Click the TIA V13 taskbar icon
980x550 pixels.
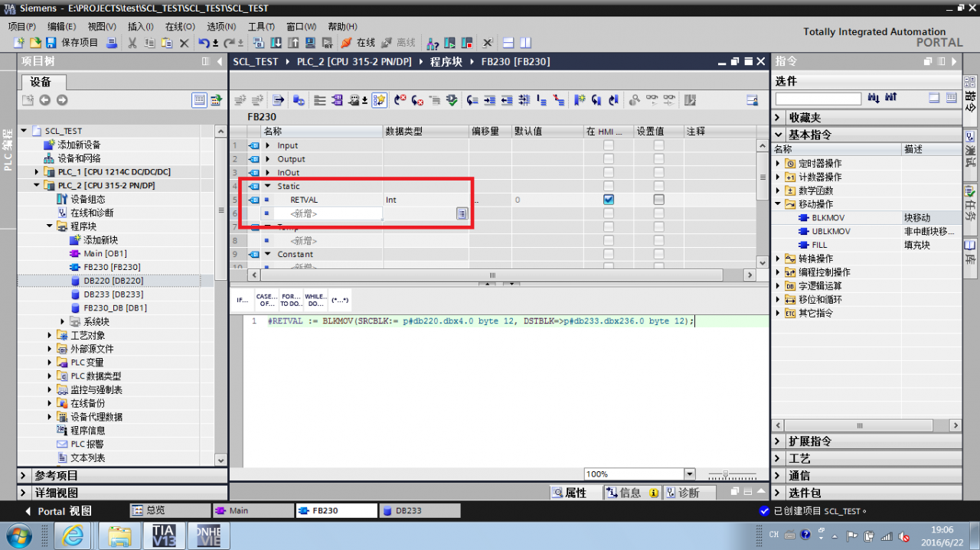click(163, 536)
